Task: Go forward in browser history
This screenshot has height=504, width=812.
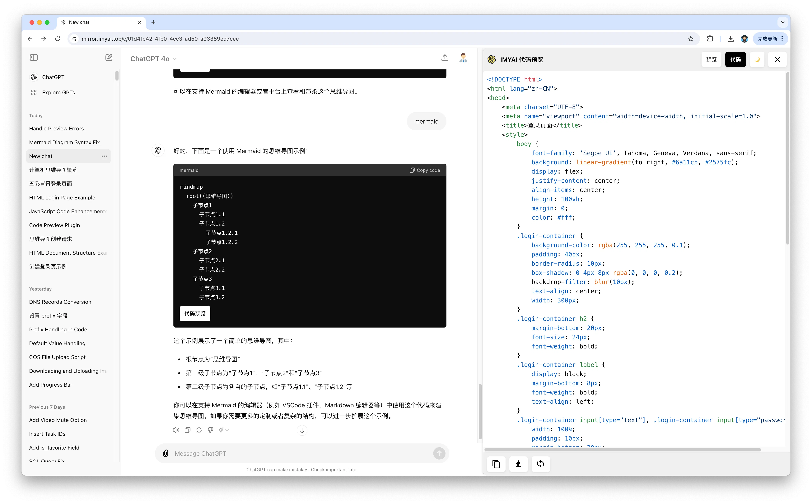Action: (x=44, y=39)
